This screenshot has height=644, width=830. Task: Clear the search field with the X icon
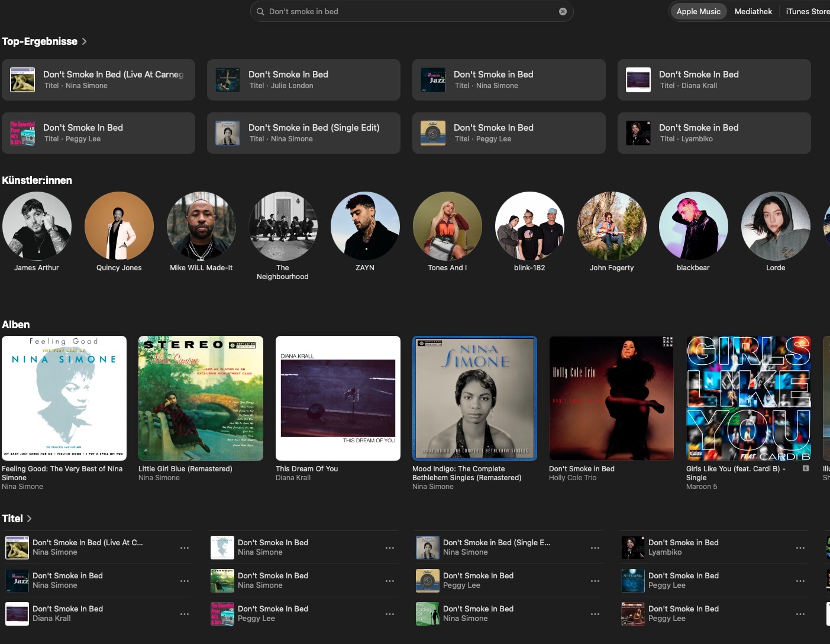(563, 11)
